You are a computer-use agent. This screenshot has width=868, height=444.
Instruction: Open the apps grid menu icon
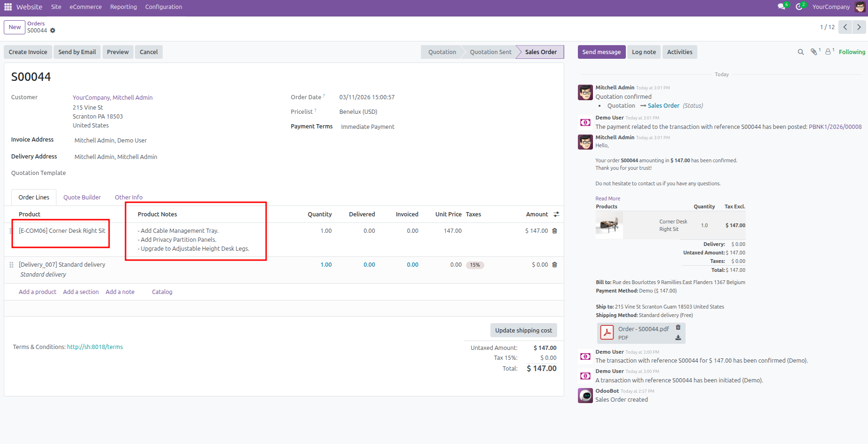pos(8,7)
